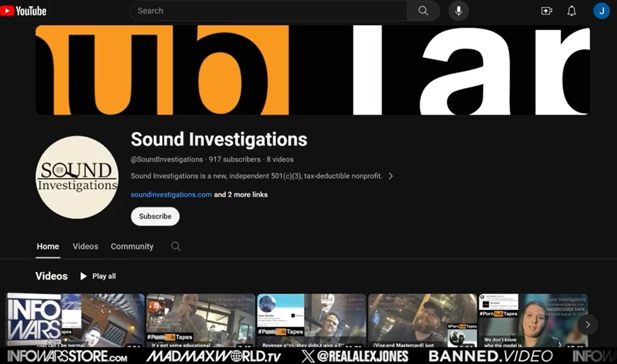Open the notifications bell
Image resolution: width=617 pixels, height=364 pixels.
pos(571,11)
